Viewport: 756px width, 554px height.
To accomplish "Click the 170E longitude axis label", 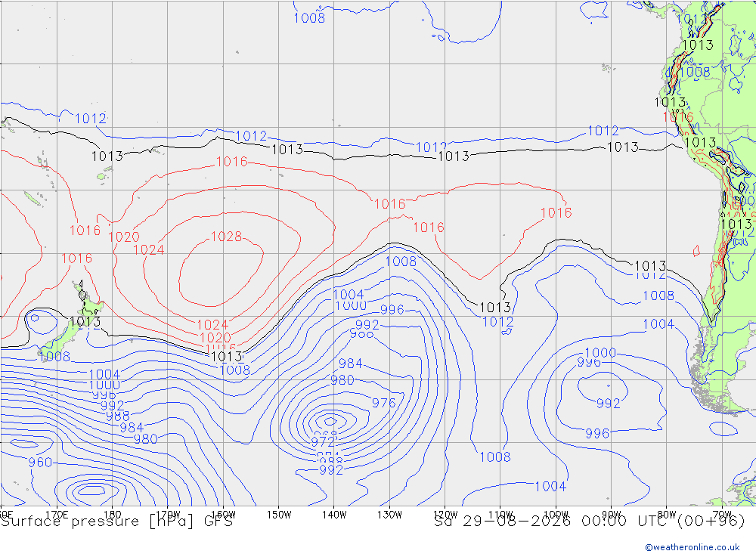I will pyautogui.click(x=57, y=515).
